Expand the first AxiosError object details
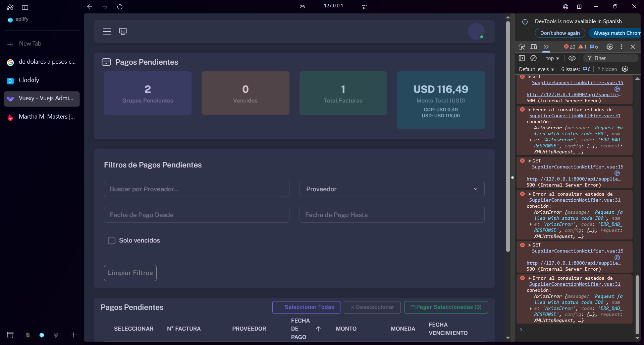The image size is (644, 345). pyautogui.click(x=531, y=140)
